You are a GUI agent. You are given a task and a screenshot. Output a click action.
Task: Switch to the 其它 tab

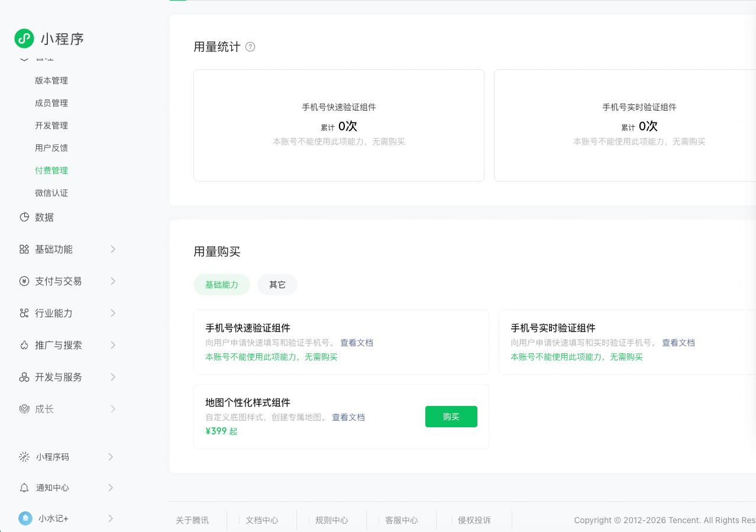coord(277,285)
